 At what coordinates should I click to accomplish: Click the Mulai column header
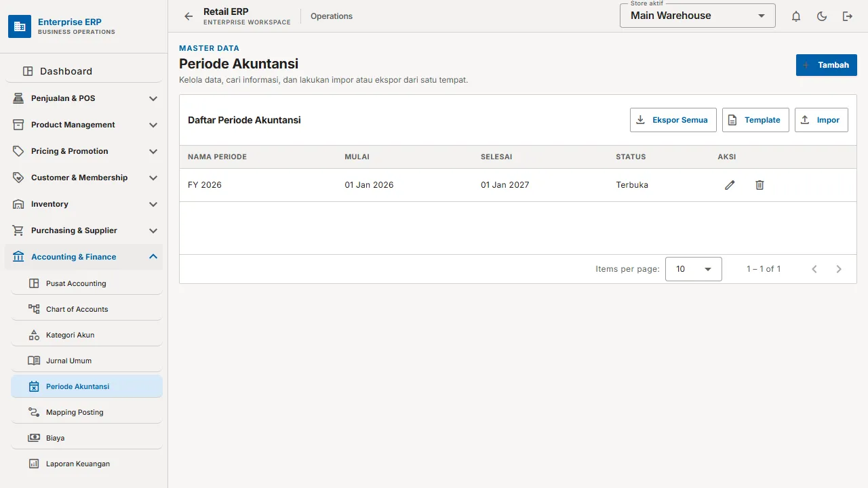[357, 157]
